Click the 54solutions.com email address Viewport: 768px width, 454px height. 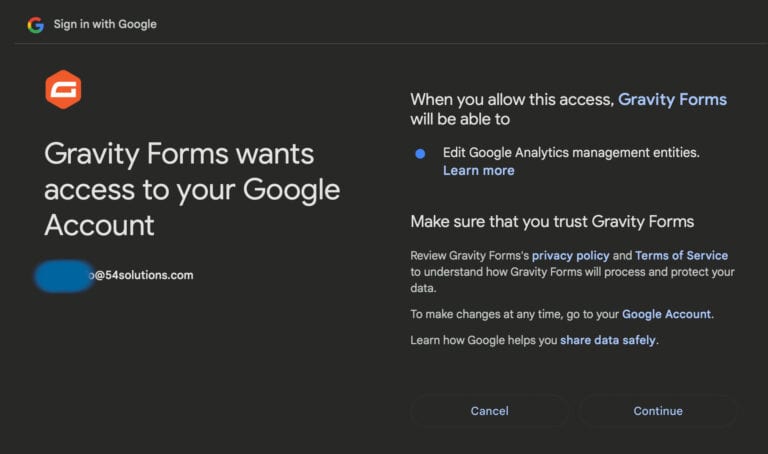[x=142, y=275]
